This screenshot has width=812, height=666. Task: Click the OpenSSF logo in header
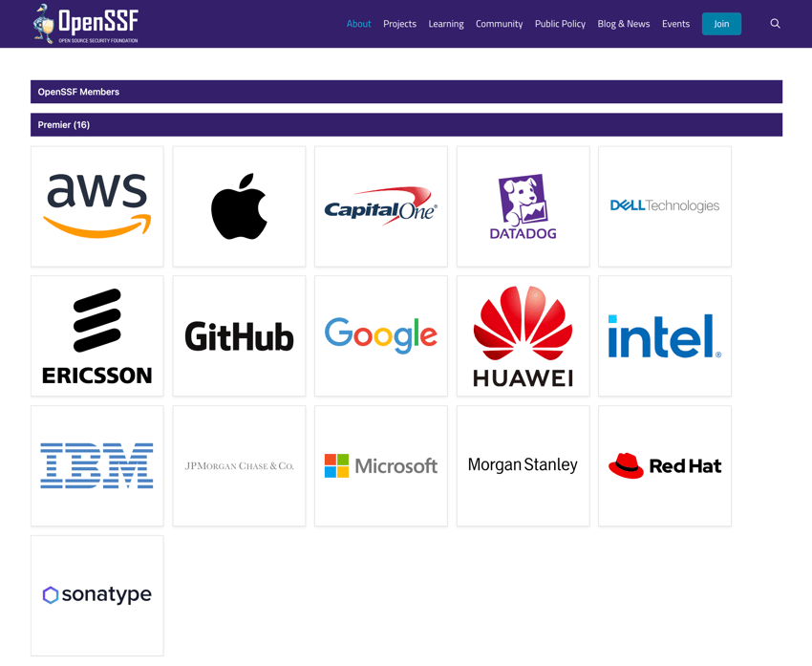click(85, 24)
